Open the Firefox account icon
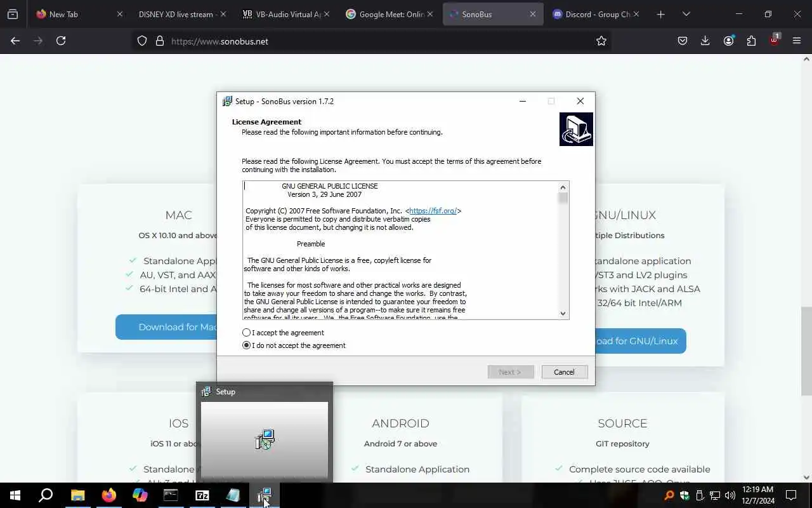The width and height of the screenshot is (812, 508). pos(728,41)
